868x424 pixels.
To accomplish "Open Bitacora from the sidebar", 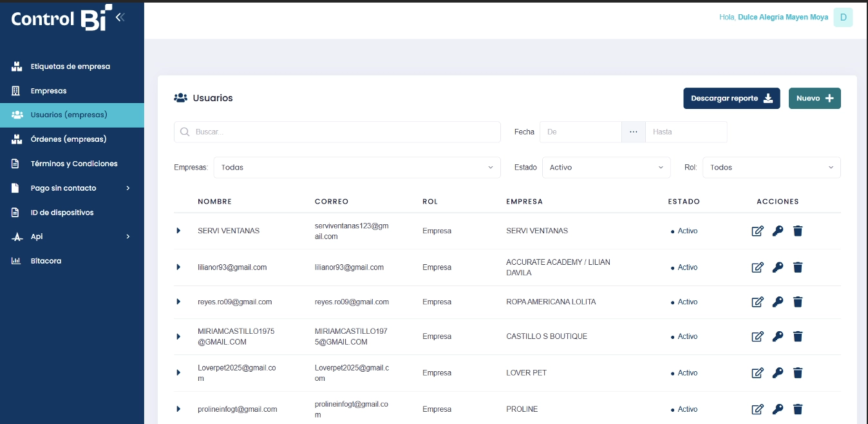I will (x=46, y=261).
